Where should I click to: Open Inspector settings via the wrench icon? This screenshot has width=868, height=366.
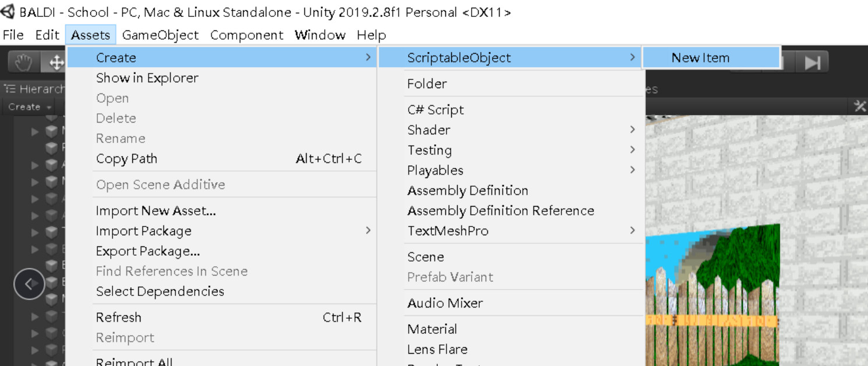coord(860,107)
